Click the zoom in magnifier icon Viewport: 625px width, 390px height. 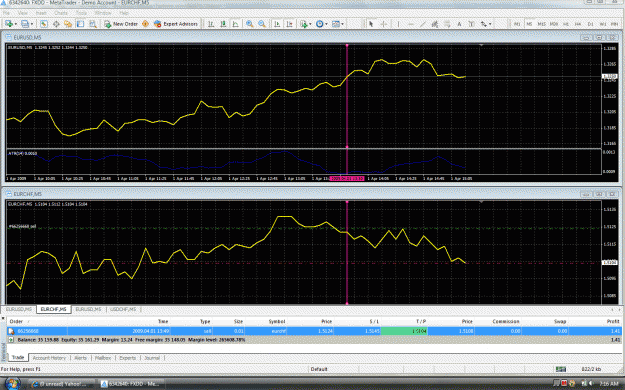(x=250, y=24)
